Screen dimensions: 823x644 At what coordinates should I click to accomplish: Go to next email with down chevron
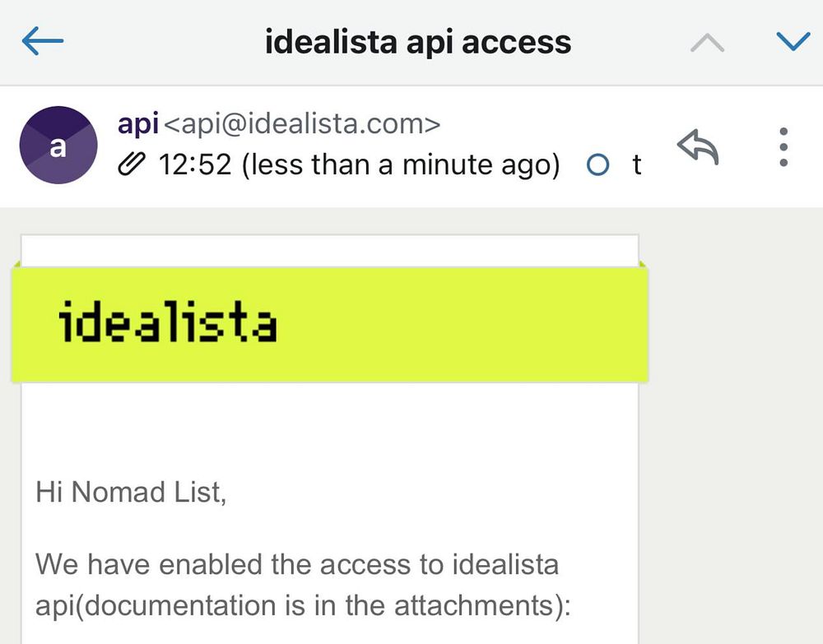793,41
